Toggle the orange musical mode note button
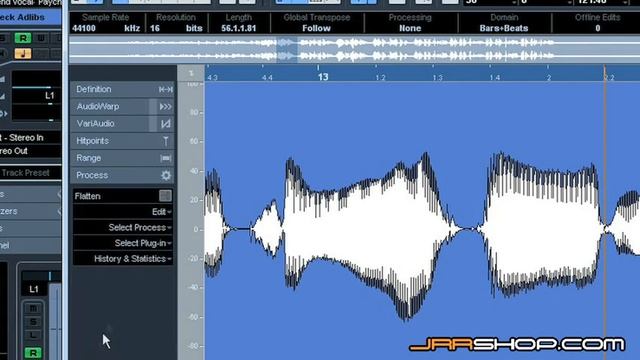The height and width of the screenshot is (360, 640). coord(23,53)
